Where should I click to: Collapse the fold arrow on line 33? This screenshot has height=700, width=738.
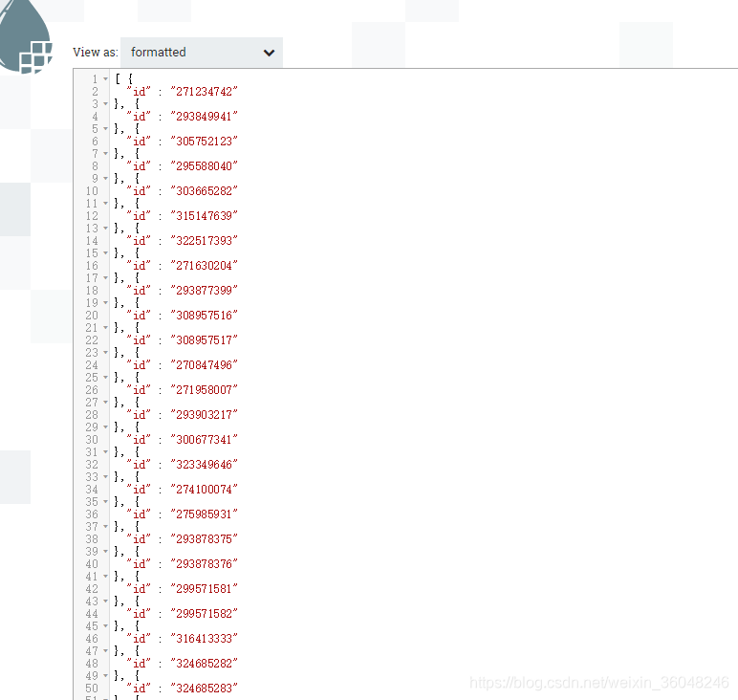coord(105,477)
